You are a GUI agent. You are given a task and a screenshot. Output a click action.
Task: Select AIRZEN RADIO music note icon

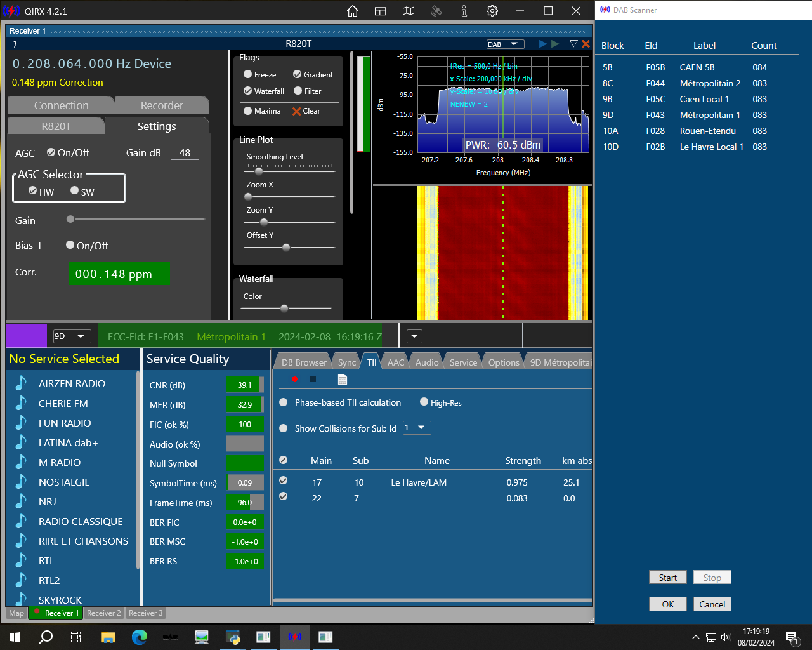tap(21, 383)
